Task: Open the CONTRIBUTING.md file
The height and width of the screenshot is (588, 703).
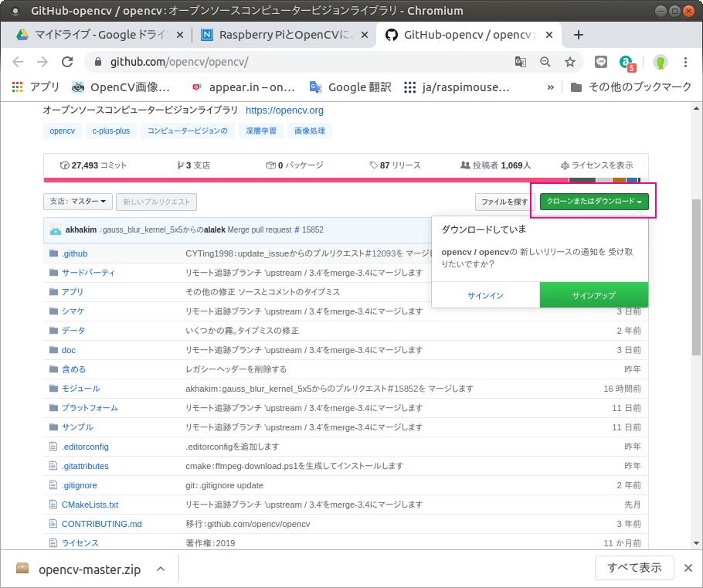Action: click(x=102, y=524)
